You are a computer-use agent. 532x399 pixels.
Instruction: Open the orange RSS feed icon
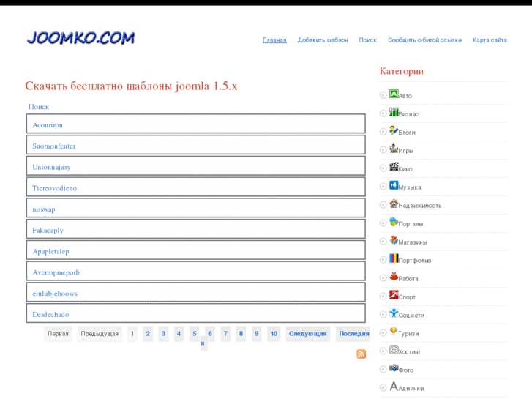361,354
